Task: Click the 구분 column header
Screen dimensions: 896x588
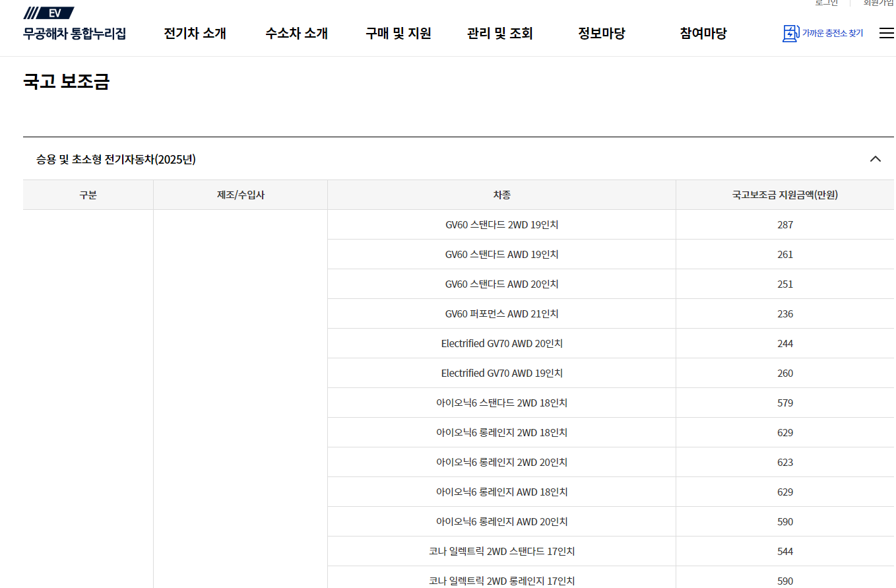Action: (88, 195)
